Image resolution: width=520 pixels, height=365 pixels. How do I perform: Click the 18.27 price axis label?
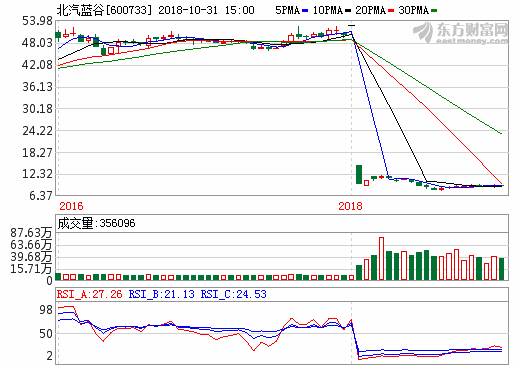tap(37, 153)
